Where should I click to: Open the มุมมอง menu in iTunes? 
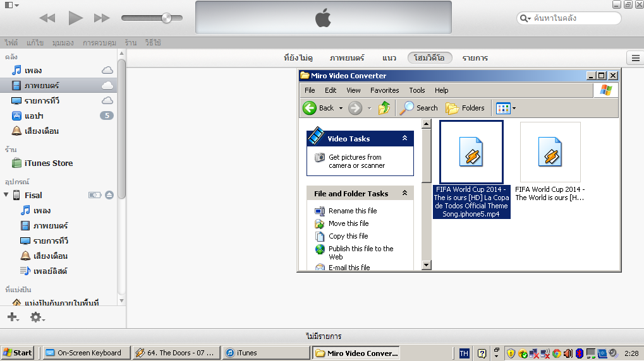[63, 43]
